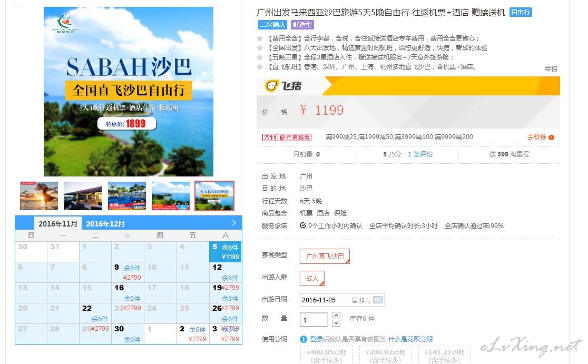Click the departure date field 2016-11-05
The height and width of the screenshot is (364, 588).
pyautogui.click(x=342, y=300)
